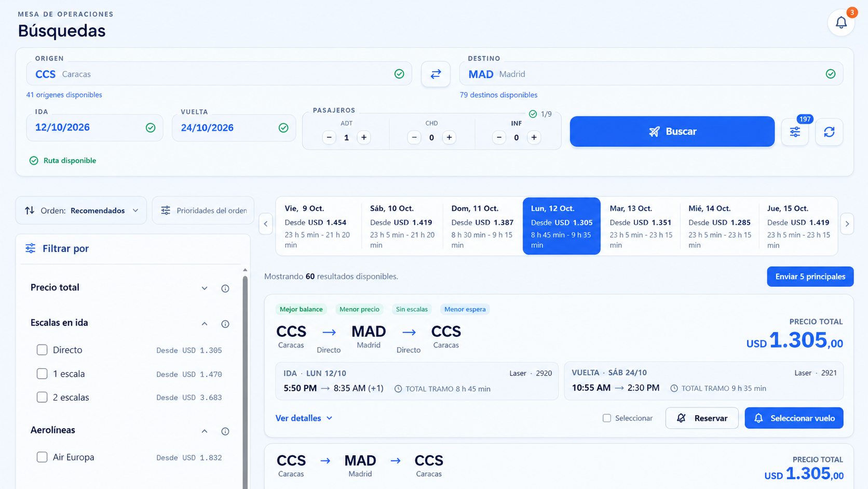
Task: Collapse the Escalas en ida section
Action: click(x=205, y=324)
